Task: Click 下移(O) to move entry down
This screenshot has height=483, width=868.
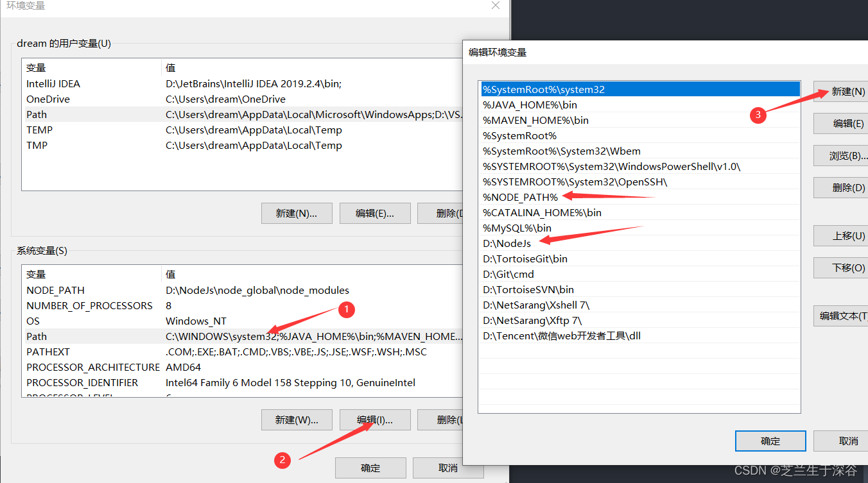Action: coord(841,268)
